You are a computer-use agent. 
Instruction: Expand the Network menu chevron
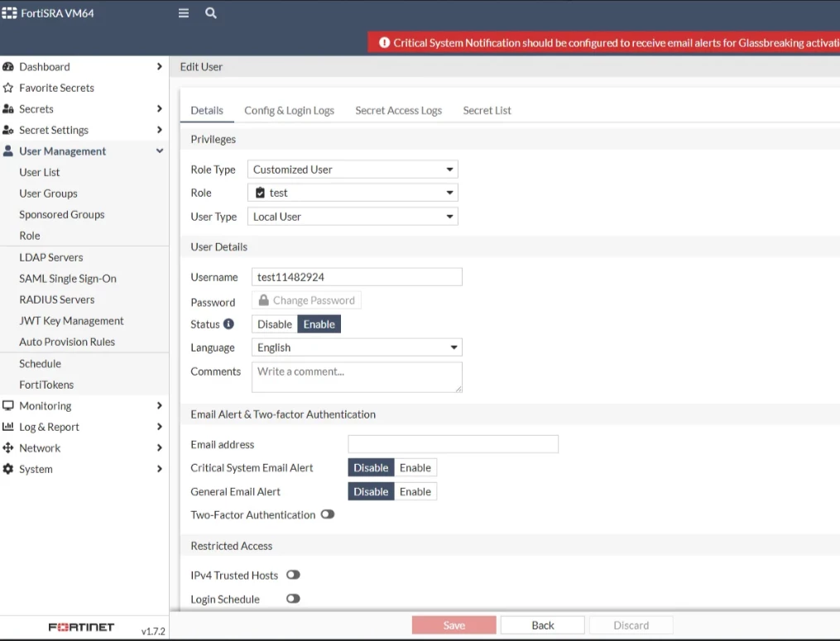point(159,447)
